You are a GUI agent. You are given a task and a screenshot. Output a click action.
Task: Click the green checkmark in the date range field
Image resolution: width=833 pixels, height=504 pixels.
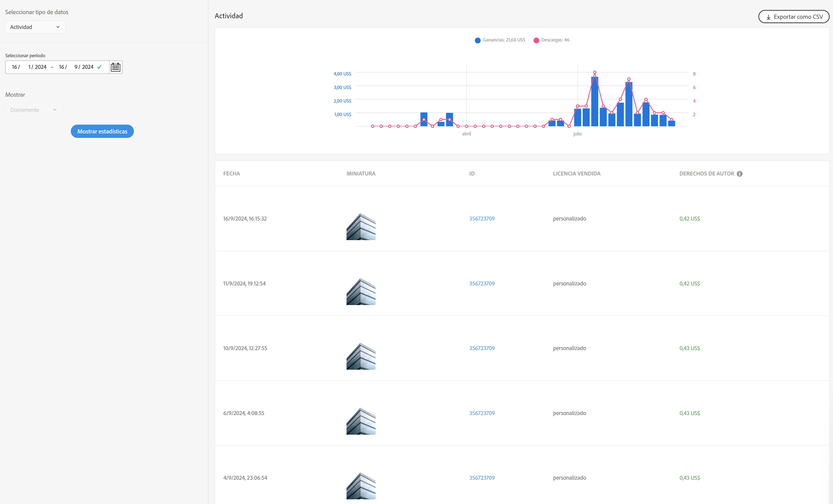(x=99, y=67)
